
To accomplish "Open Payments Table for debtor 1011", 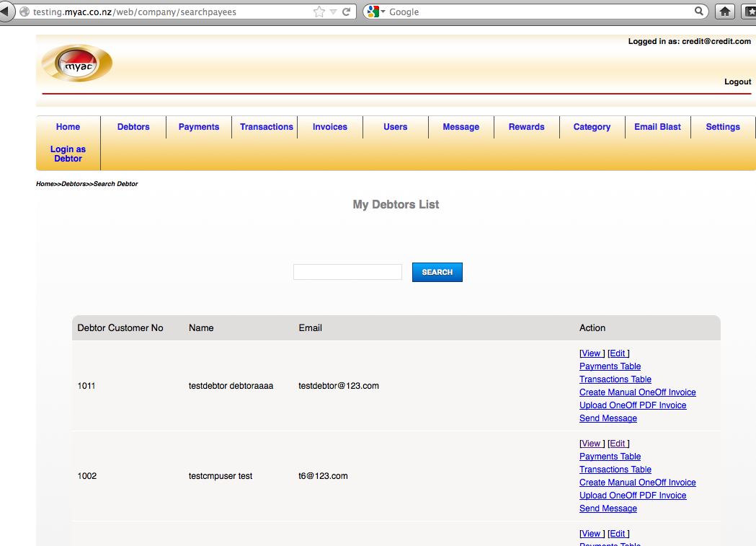I will coord(610,366).
